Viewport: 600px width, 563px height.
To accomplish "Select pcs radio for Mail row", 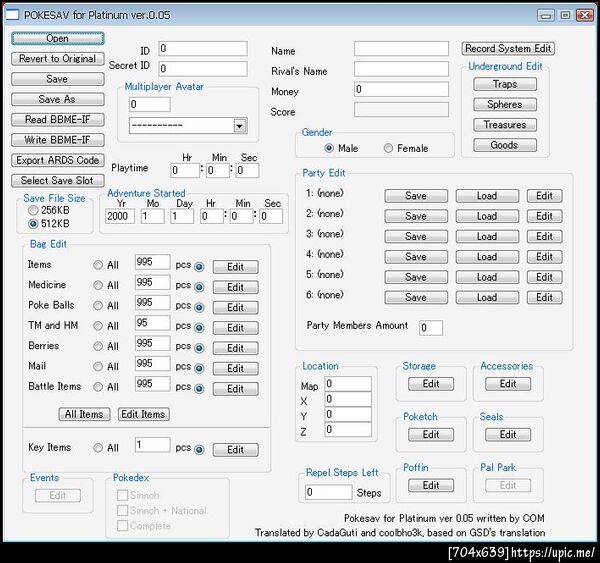I will point(199,368).
